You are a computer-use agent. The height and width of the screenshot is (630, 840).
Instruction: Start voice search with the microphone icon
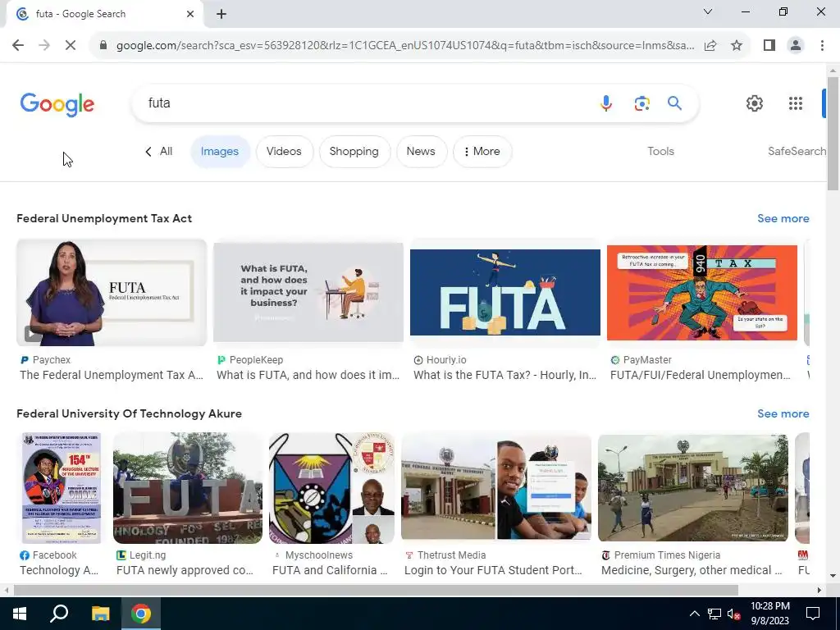[x=606, y=103]
